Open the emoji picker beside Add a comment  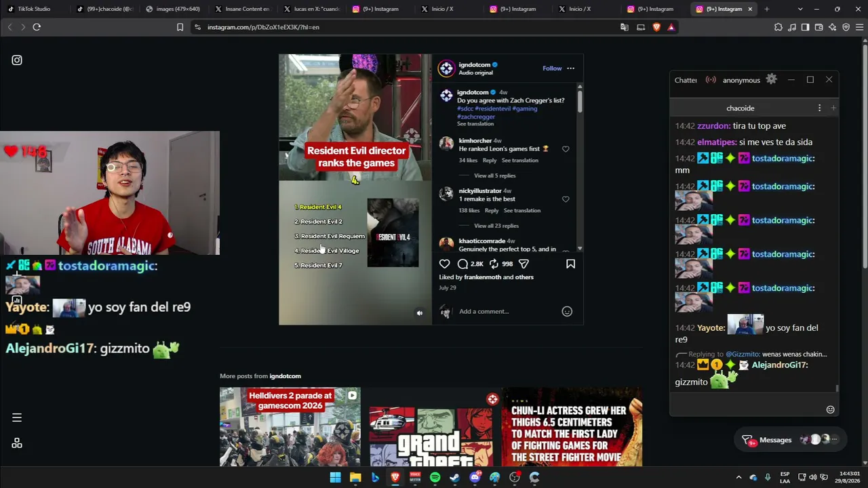[567, 312]
